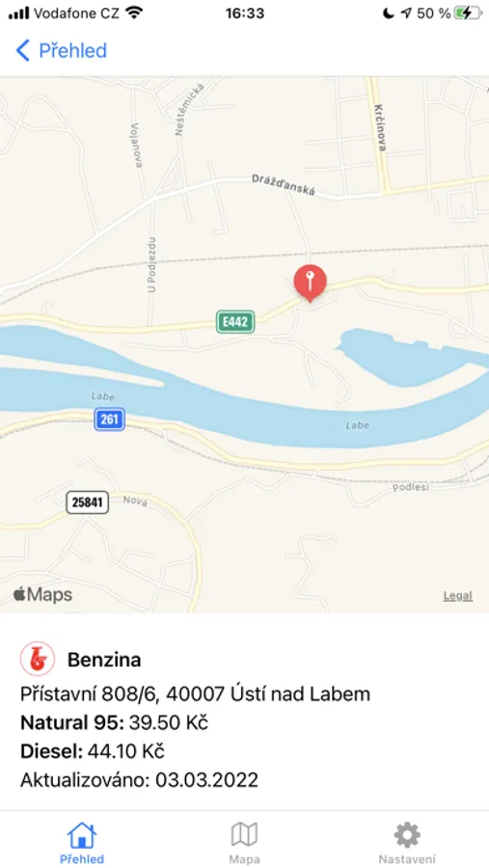Tap the blue back chevron arrow
The image size is (489, 868).
22,50
